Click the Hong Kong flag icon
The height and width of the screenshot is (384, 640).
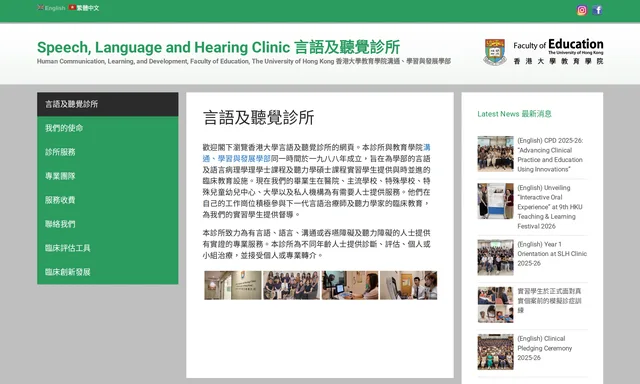coord(72,7)
